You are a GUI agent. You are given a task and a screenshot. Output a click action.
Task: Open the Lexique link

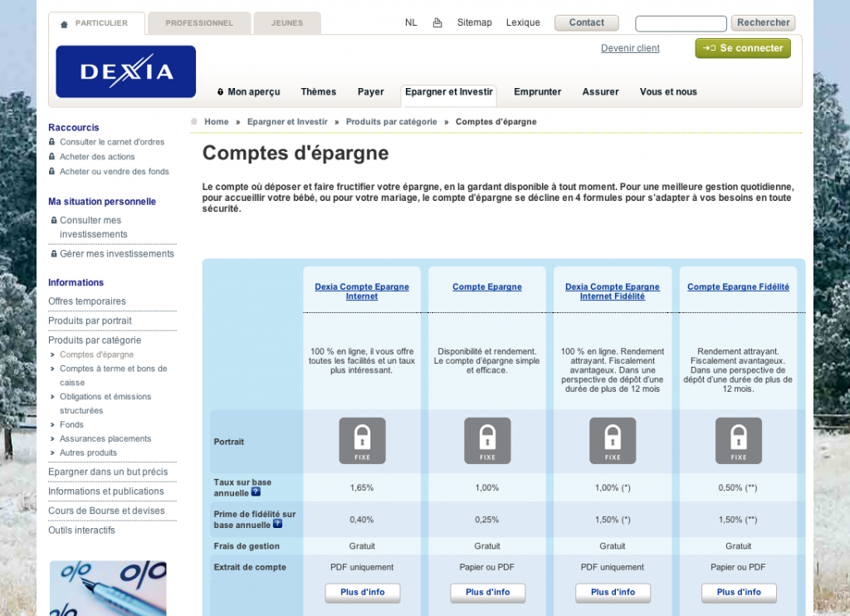[x=523, y=22]
